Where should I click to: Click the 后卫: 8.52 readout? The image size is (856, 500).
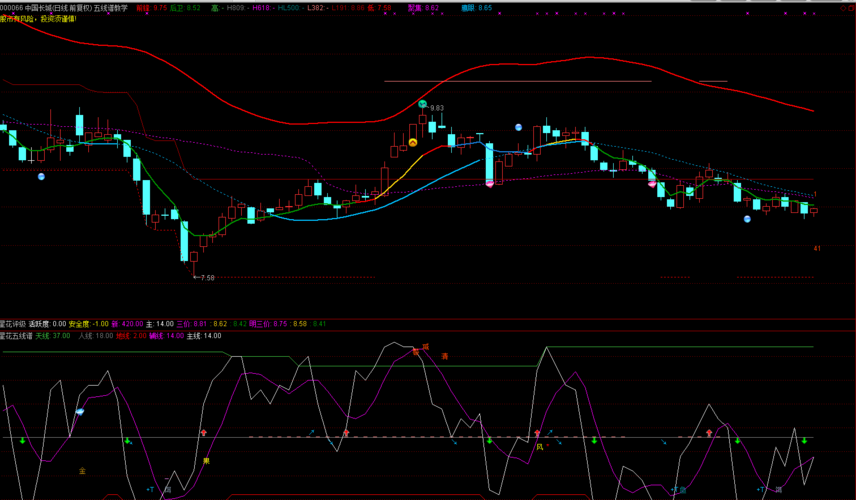tap(185, 8)
